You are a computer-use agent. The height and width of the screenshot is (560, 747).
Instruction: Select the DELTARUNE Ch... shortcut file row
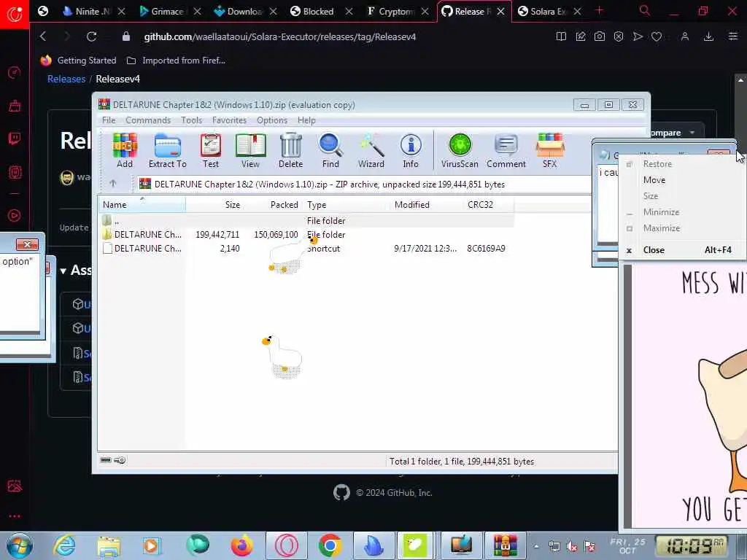click(305, 248)
